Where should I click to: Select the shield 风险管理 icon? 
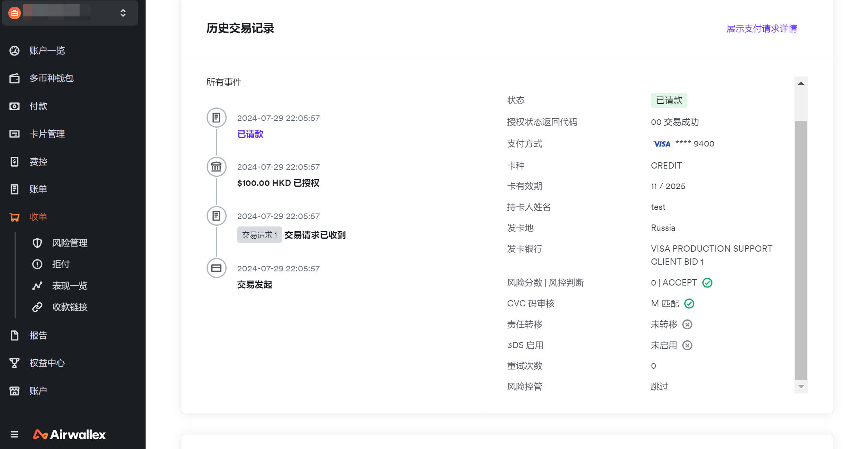click(37, 243)
